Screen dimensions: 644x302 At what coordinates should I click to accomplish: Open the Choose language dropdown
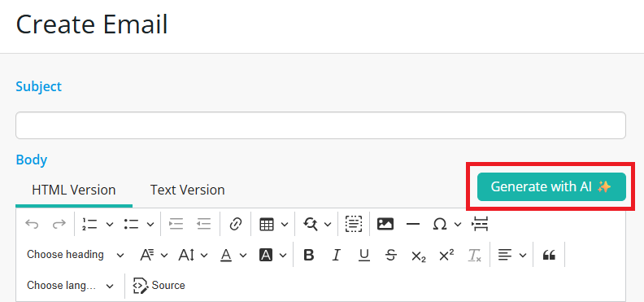[x=70, y=286]
